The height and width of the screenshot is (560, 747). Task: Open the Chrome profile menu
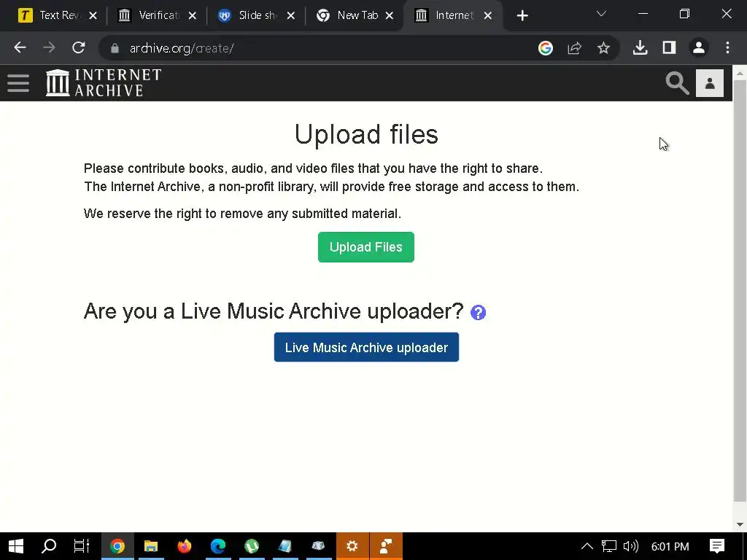pos(699,47)
